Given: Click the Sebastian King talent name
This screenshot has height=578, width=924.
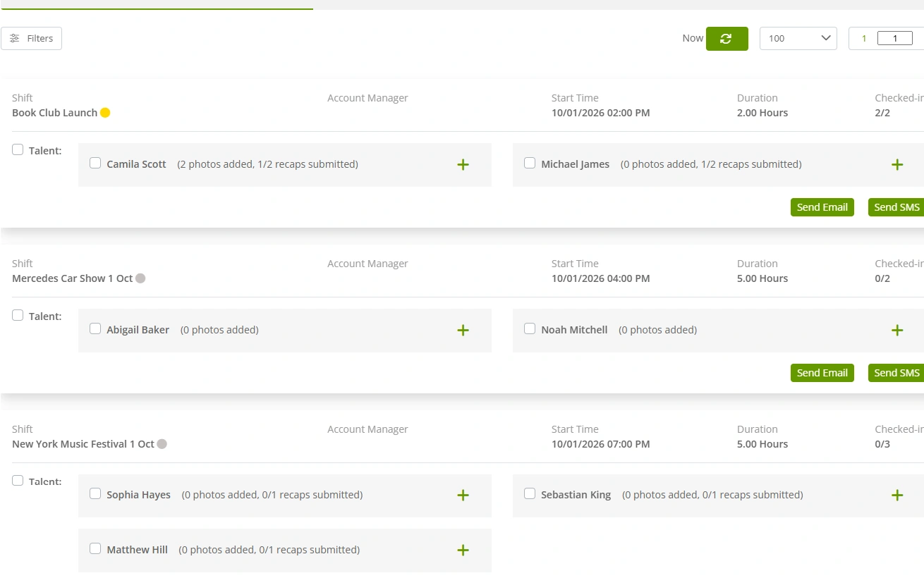Looking at the screenshot, I should click(x=576, y=495).
